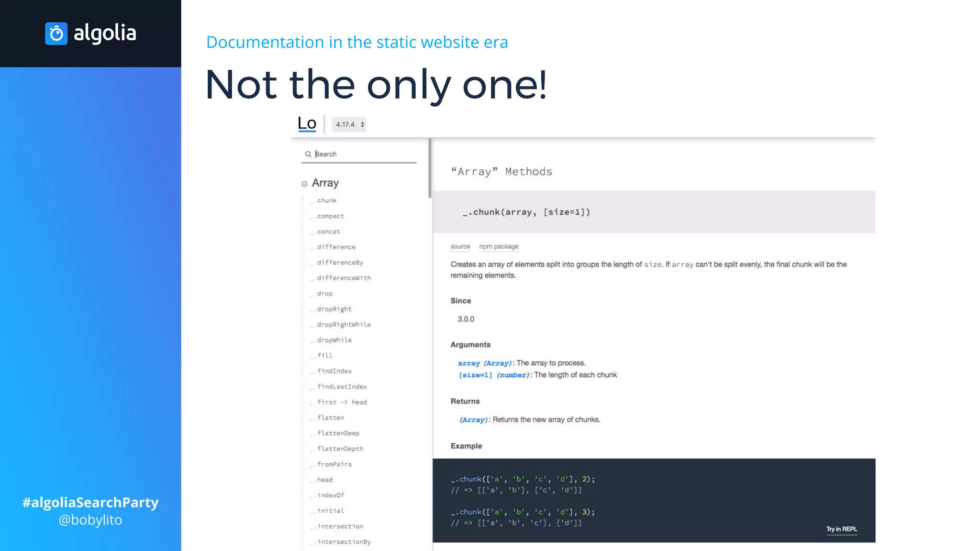Open the _.drop sidebar link
This screenshot has width=980, height=551.
click(322, 294)
